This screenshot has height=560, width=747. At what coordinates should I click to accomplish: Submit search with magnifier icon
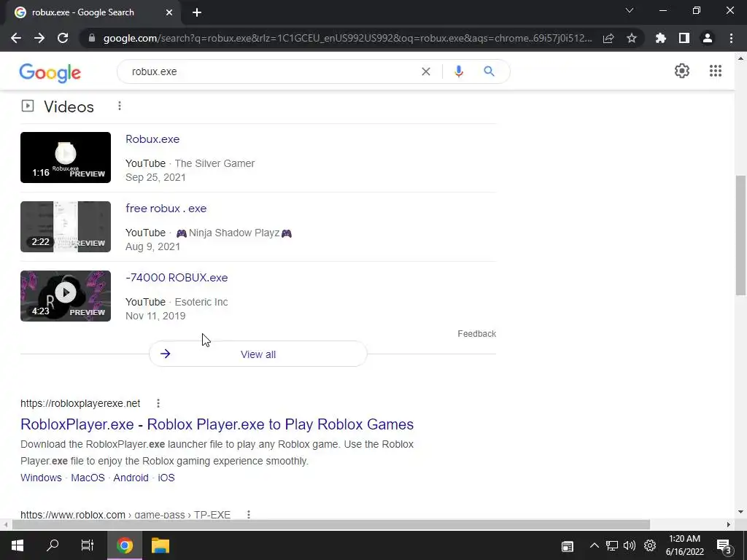pos(489,71)
